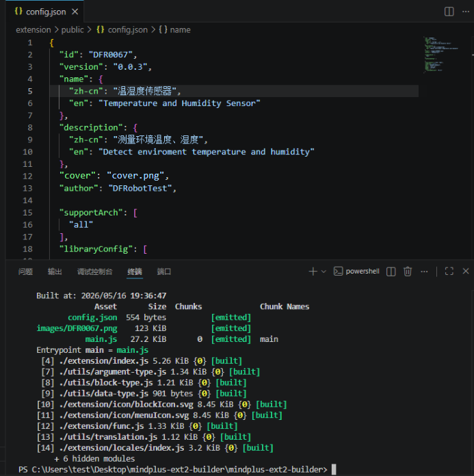Screen dimensions: 474x476
Task: Click "Temperature and Humidity Sensor" string
Action: 179,103
